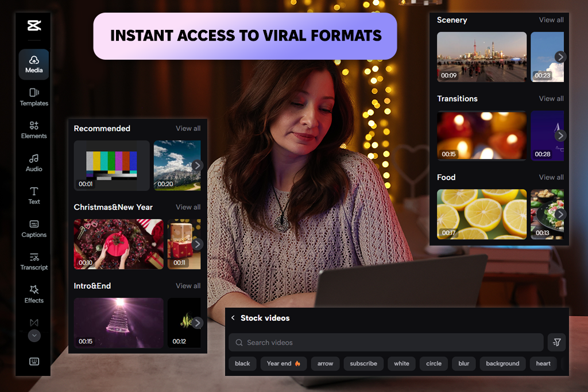The width and height of the screenshot is (588, 392).
Task: Open the candle bokeh 00:15 transition clip
Action: [x=482, y=135]
